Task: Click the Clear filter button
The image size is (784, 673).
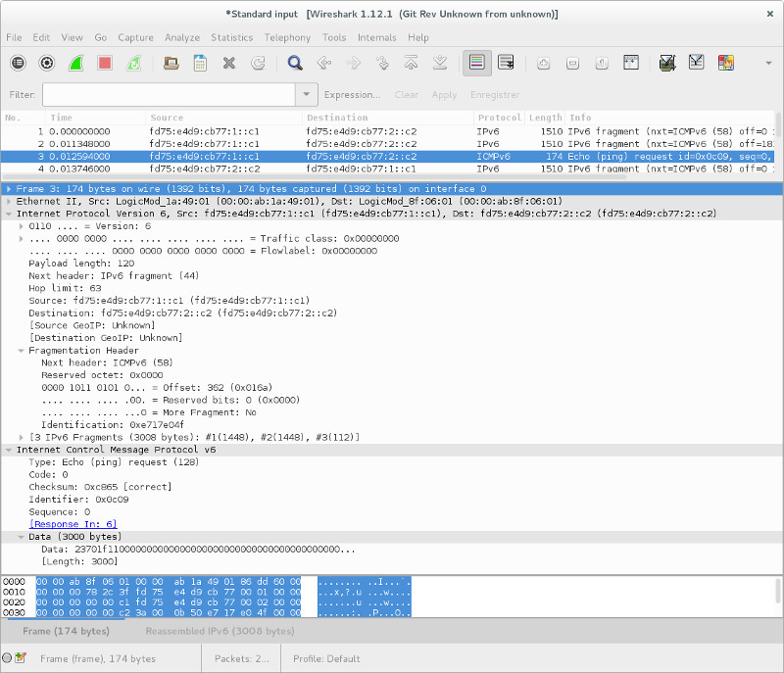Action: coord(407,94)
